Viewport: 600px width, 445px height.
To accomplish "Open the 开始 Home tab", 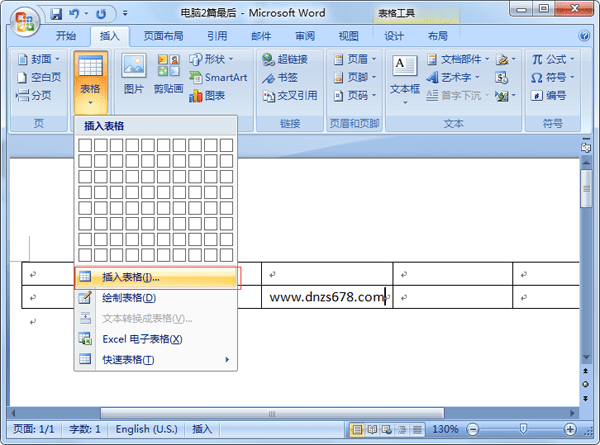I will click(66, 36).
